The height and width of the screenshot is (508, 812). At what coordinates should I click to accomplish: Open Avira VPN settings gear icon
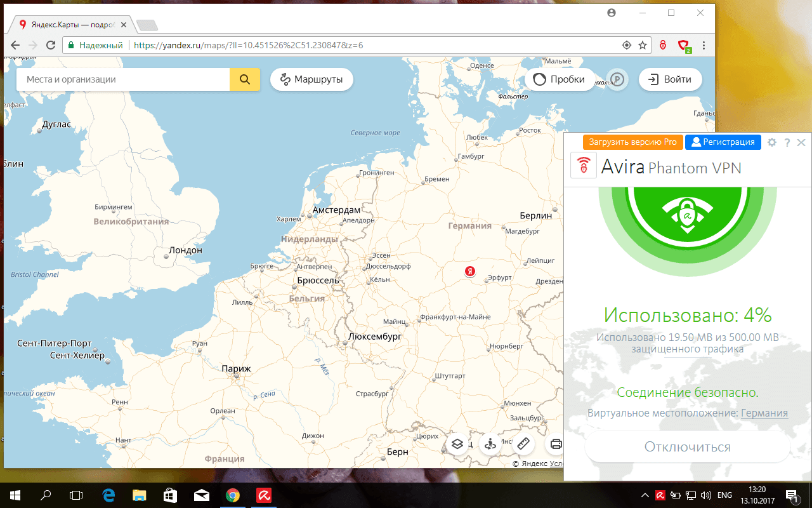pos(772,142)
